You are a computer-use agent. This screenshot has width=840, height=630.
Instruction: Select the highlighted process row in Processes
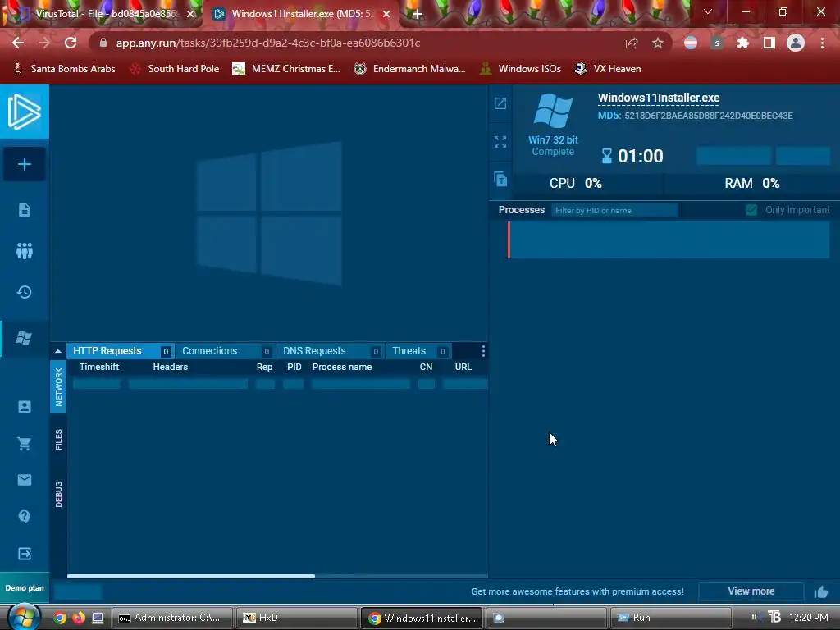(669, 240)
